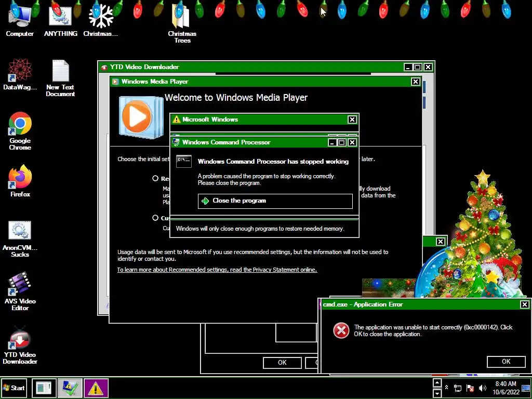Screen dimensions: 532x399
Task: Click the cmd icon in the crash dialog
Action: click(x=184, y=162)
